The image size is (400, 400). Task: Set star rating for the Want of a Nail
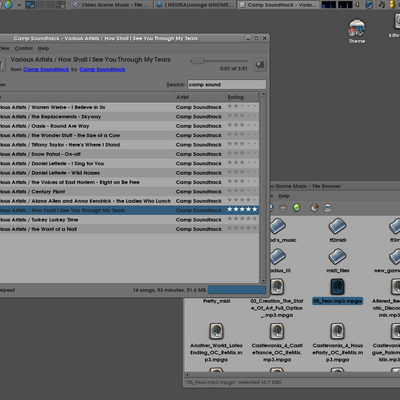242,228
